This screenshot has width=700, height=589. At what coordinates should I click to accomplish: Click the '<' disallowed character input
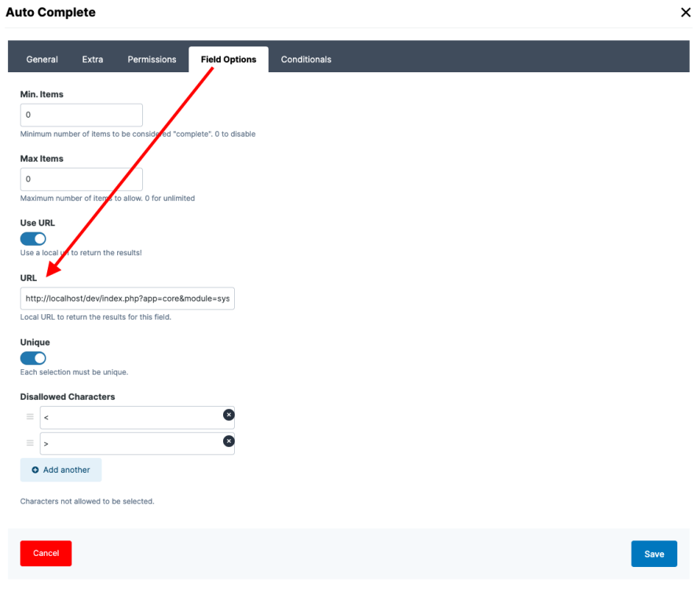130,418
